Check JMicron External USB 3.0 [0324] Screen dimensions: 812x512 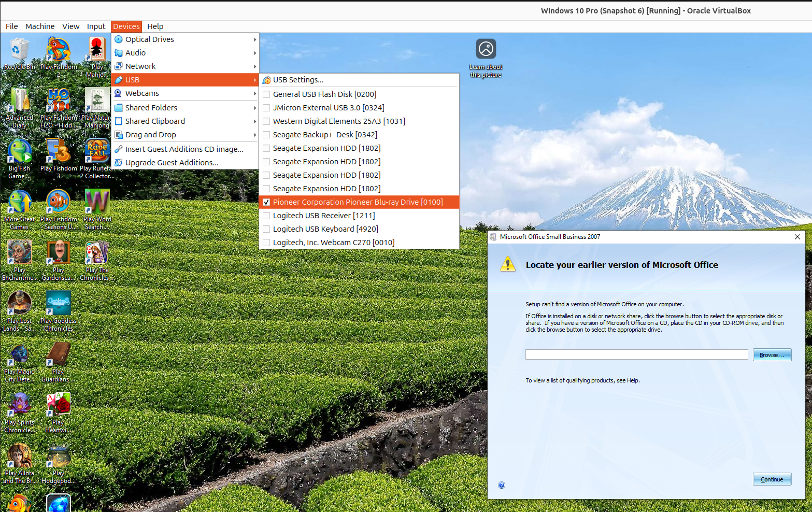(x=359, y=108)
